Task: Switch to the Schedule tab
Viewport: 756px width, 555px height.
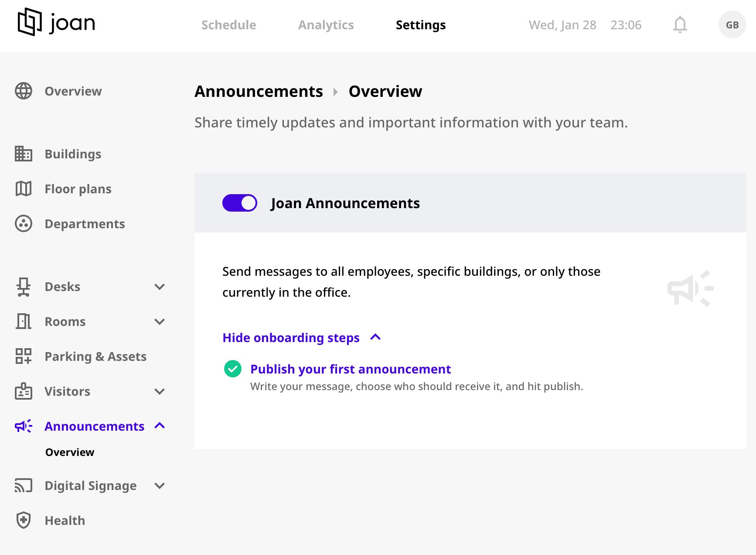Action: 228,25
